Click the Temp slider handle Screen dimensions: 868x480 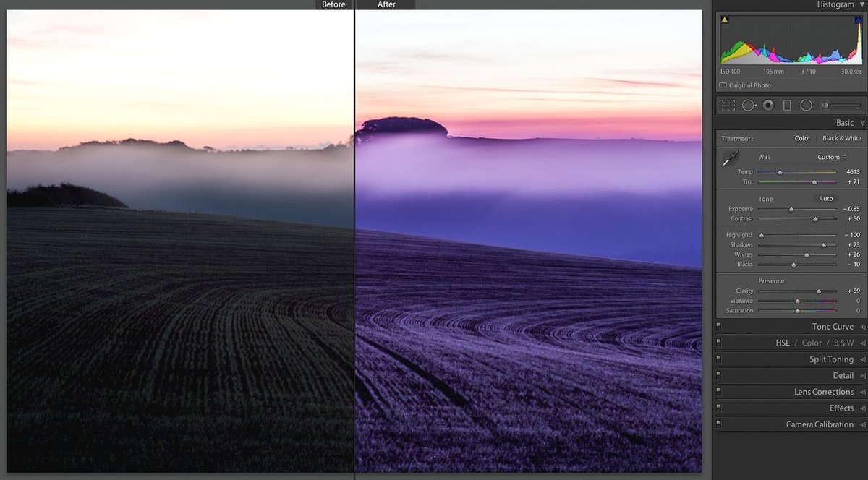click(x=780, y=172)
